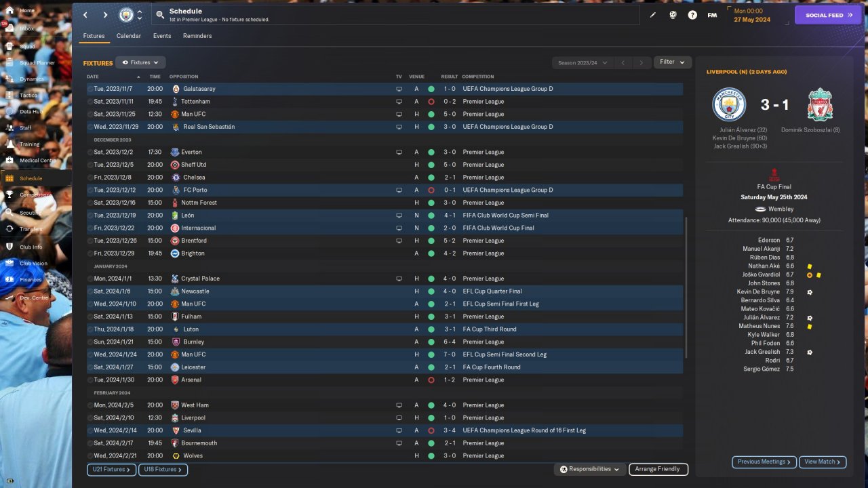Switch to the Fixtures tab
The height and width of the screenshot is (488, 868).
pos(94,36)
